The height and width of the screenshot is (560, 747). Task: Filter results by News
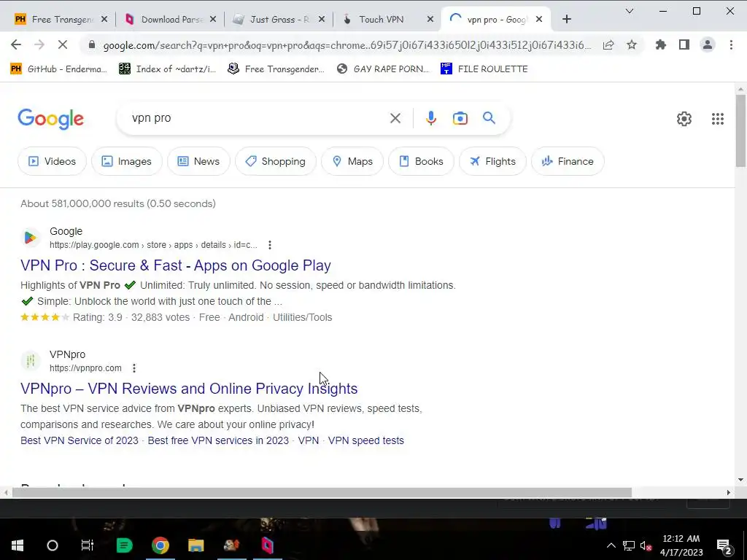click(x=198, y=161)
